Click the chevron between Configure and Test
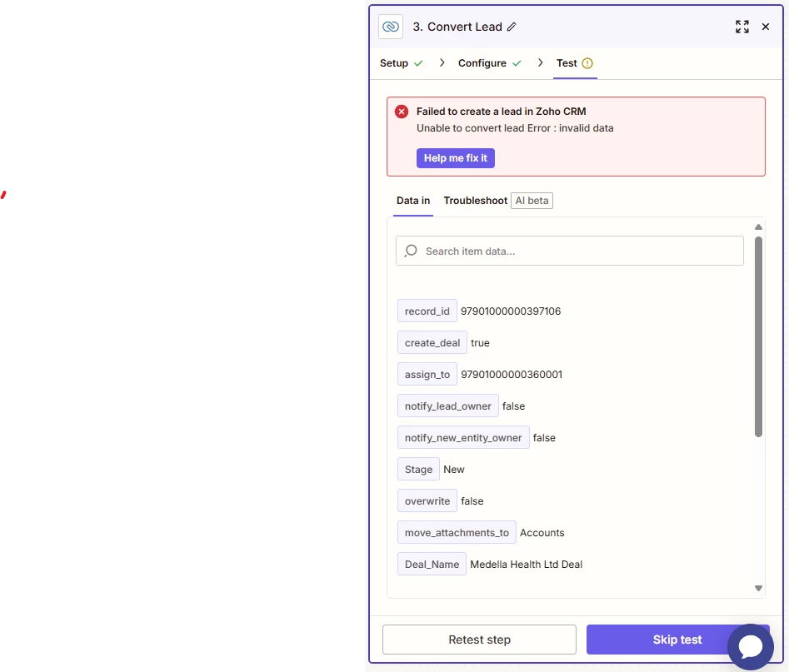 point(540,63)
